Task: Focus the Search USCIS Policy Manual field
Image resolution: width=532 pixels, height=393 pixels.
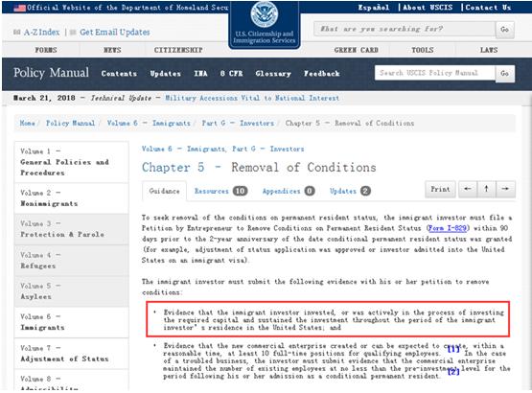Action: 435,73
